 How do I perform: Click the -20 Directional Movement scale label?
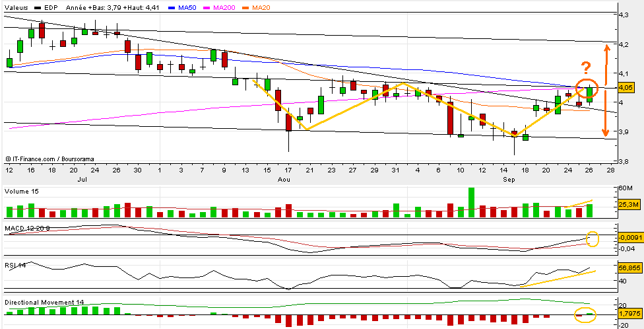624,325
